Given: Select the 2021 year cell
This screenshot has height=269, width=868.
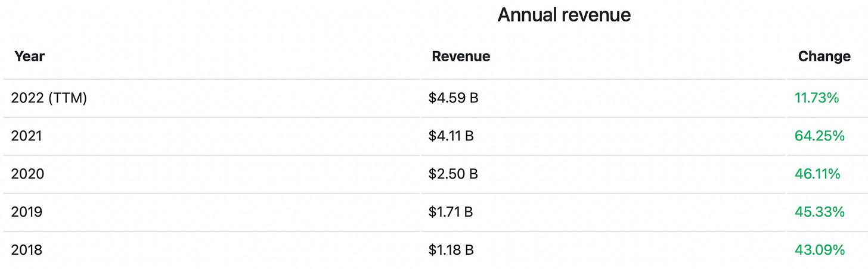Looking at the screenshot, I should pos(27,136).
